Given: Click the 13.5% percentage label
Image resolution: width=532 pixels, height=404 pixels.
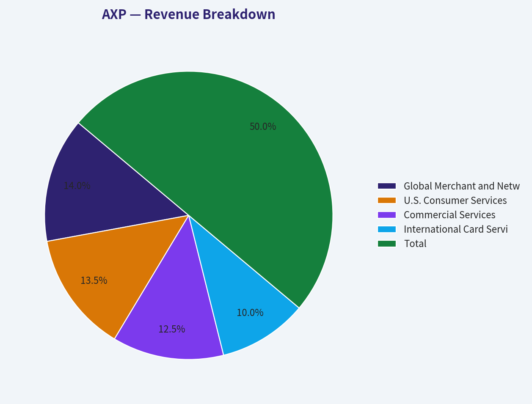Looking at the screenshot, I should pos(94,280).
